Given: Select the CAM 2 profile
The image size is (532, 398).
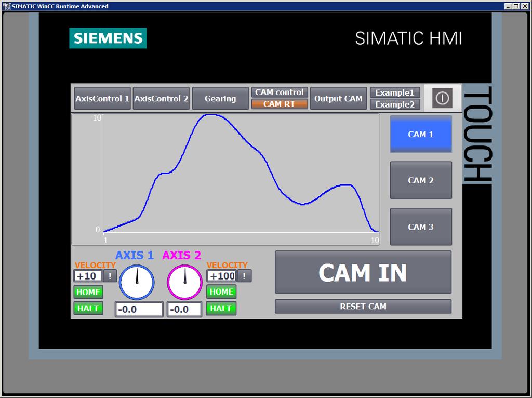Looking at the screenshot, I should click(421, 180).
